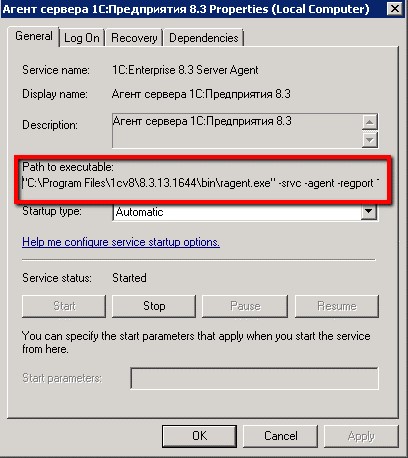Click the Resume service button
The height and width of the screenshot is (458, 408).
337,306
